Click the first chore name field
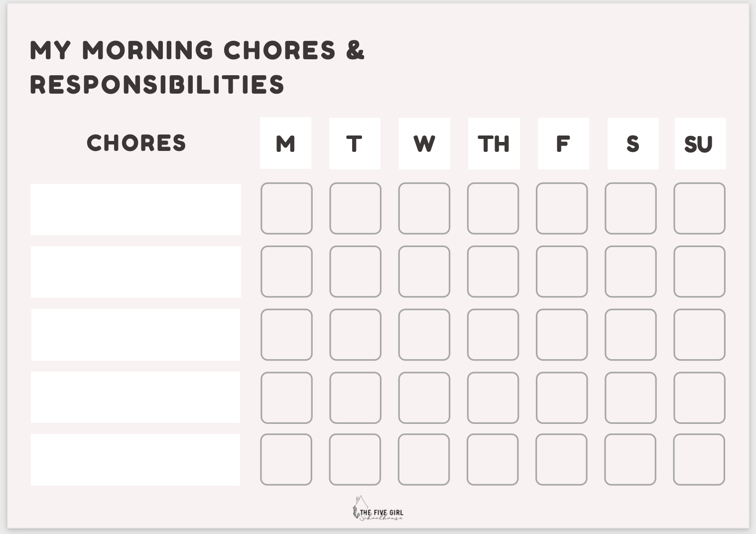The image size is (756, 534). click(x=135, y=209)
